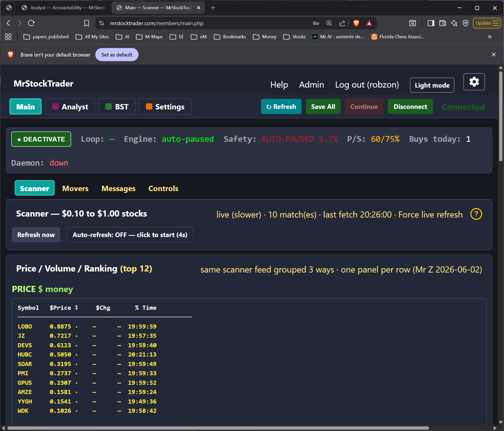Open the tab search icon in toolbar
Viewport: 504px width, 431px height.
pos(413,23)
